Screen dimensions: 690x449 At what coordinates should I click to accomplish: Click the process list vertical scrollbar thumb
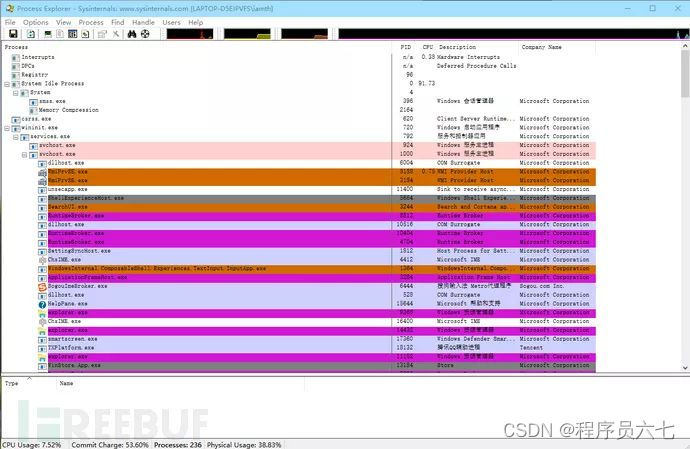click(685, 74)
